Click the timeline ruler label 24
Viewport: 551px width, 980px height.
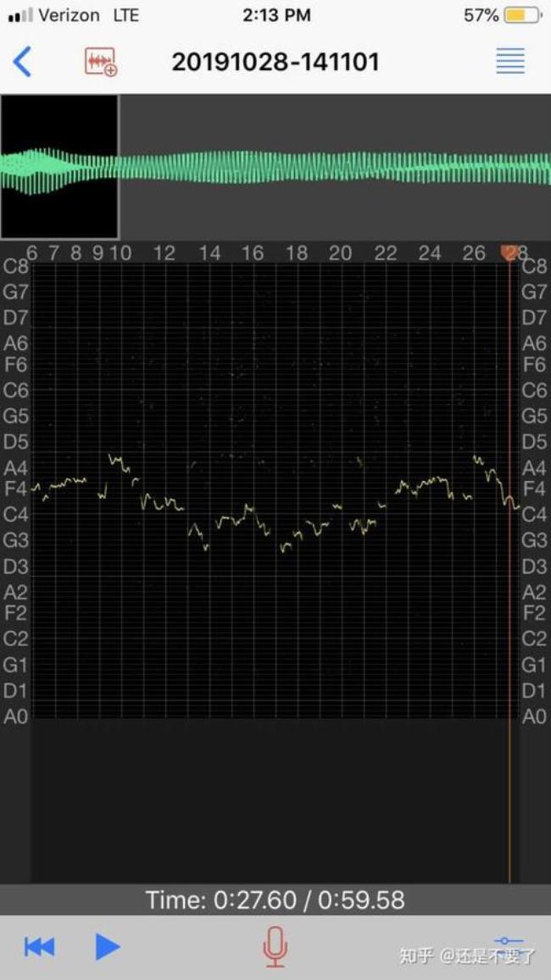[430, 253]
